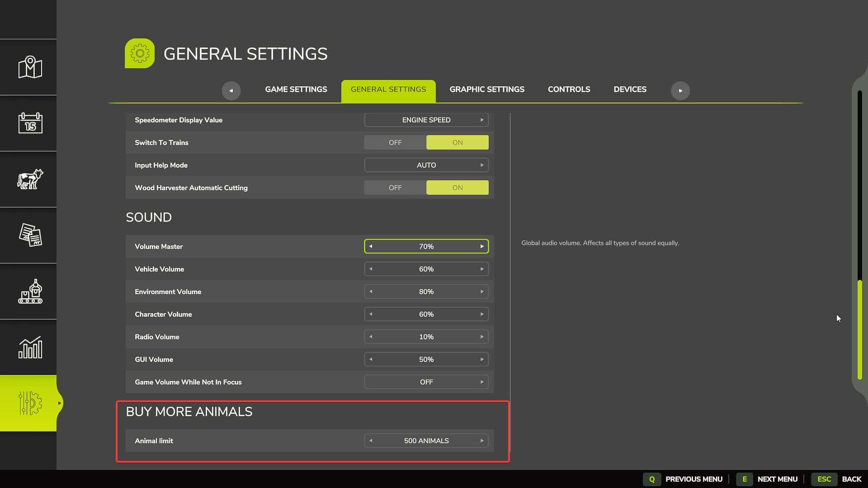Click the gear icon beside General Settings title
The width and height of the screenshot is (868, 488).
[140, 53]
